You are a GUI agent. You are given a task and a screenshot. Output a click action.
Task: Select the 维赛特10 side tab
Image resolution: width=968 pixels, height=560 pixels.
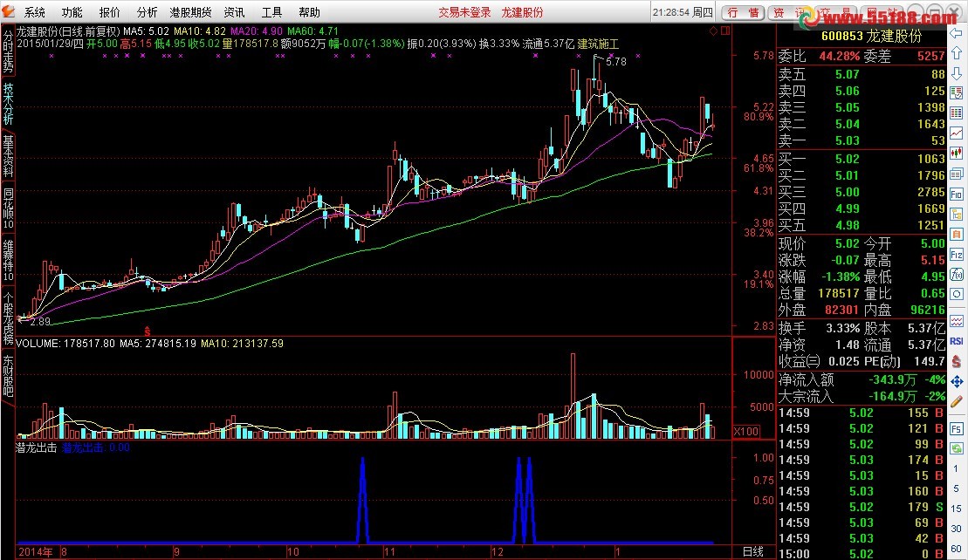(8, 260)
